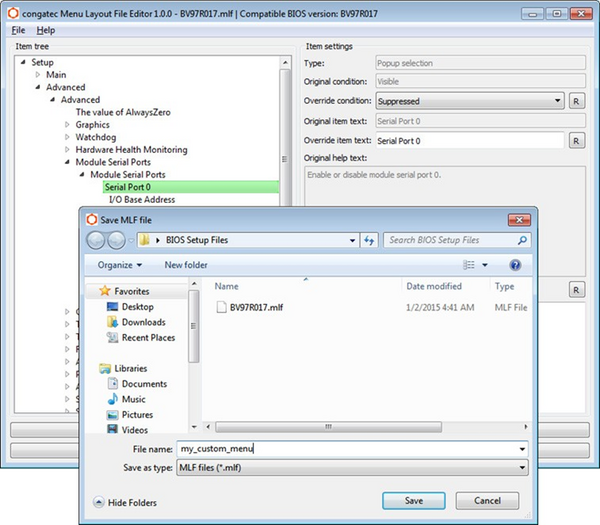
Task: Open the Save as type dropdown
Action: [x=522, y=468]
